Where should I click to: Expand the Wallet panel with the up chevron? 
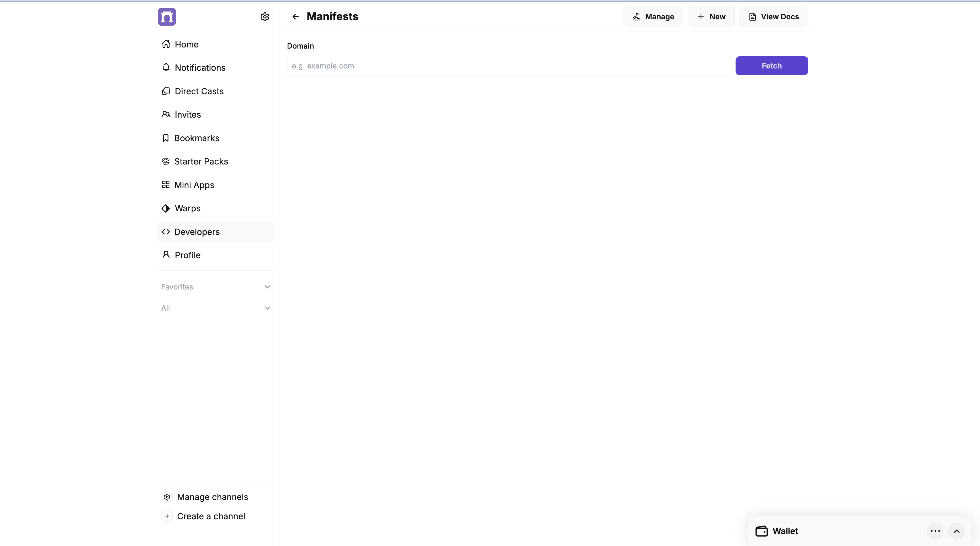(x=956, y=531)
